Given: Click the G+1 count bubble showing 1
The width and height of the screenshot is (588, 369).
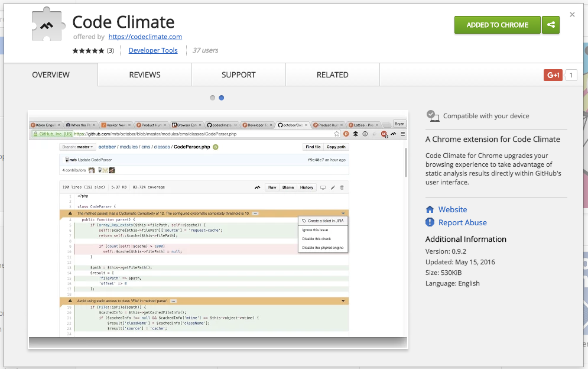Looking at the screenshot, I should [571, 75].
